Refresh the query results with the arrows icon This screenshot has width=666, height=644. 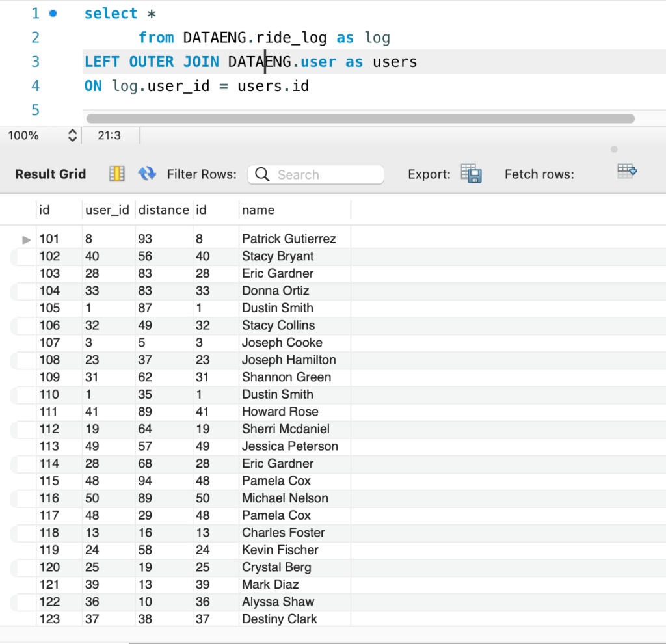(148, 174)
